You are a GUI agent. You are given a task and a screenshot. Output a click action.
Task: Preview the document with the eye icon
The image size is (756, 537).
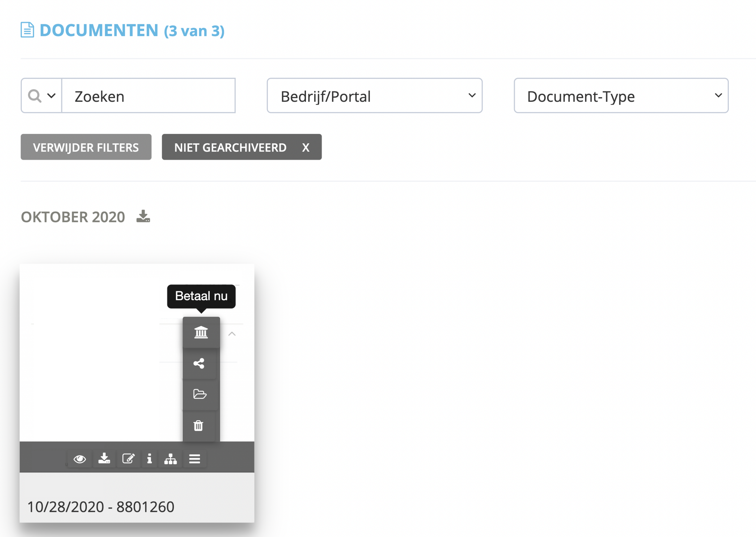point(80,459)
